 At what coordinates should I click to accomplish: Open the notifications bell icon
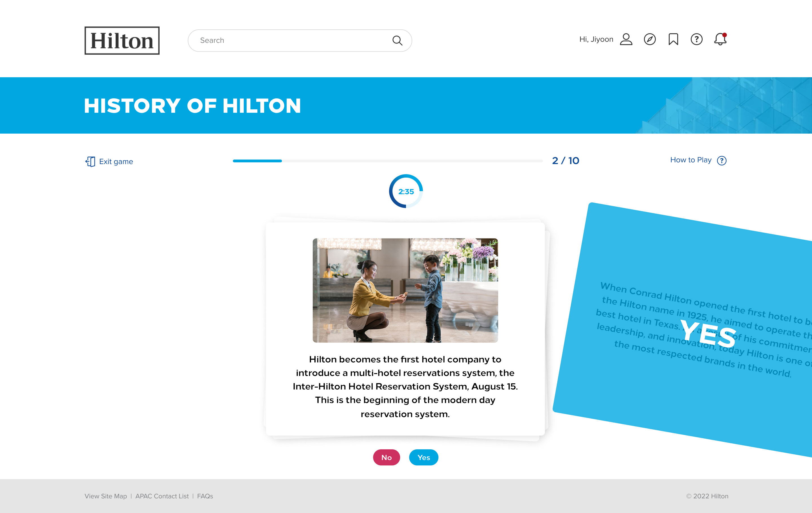tap(720, 39)
